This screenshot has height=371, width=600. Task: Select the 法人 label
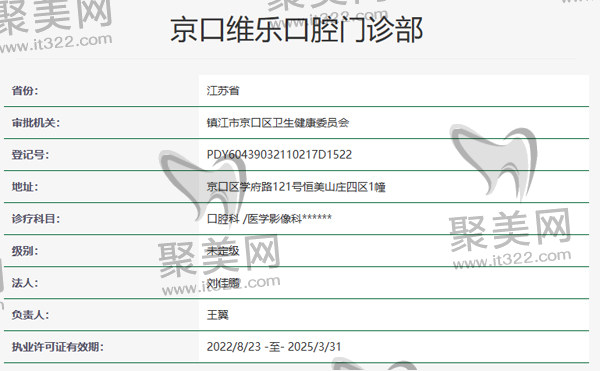25,283
